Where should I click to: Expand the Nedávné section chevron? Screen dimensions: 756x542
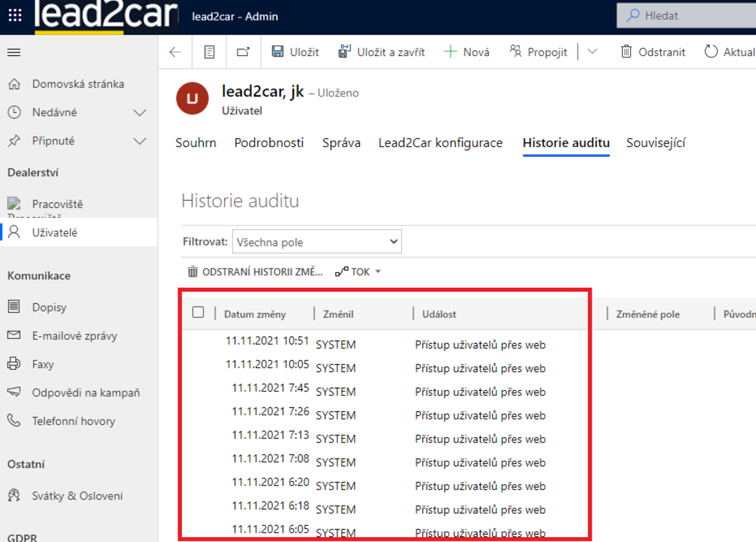pyautogui.click(x=140, y=113)
